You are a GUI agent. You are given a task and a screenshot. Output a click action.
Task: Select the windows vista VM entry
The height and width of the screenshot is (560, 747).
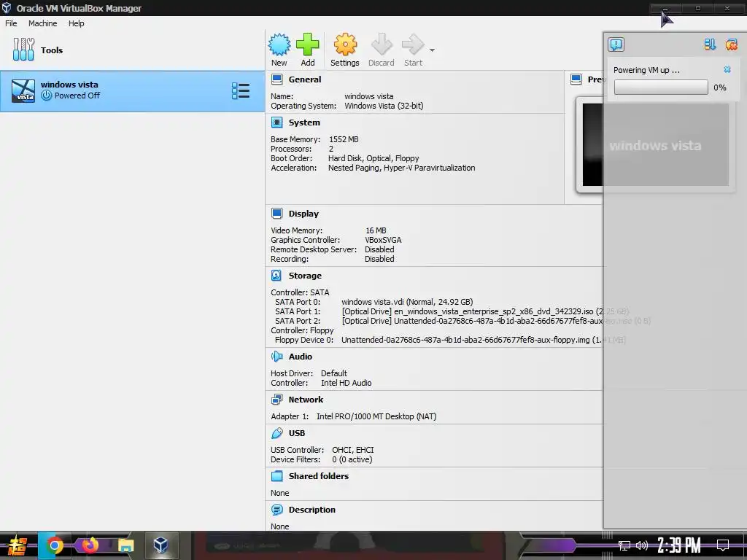[133, 90]
